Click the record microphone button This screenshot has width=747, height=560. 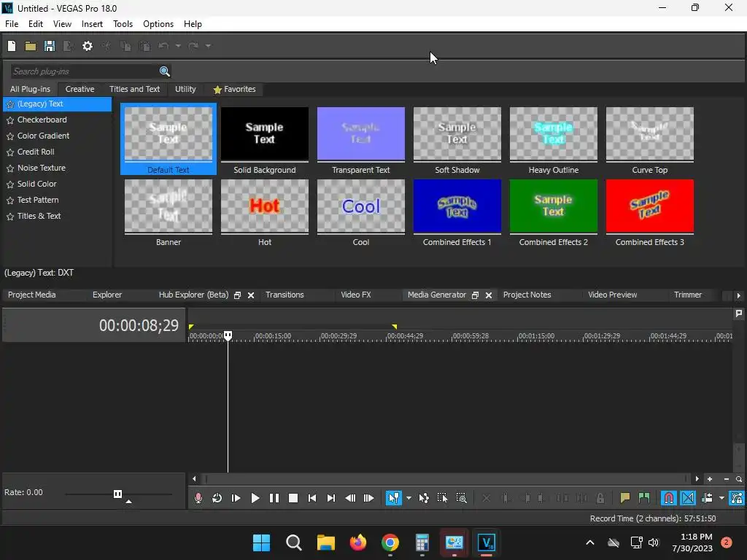[198, 498]
